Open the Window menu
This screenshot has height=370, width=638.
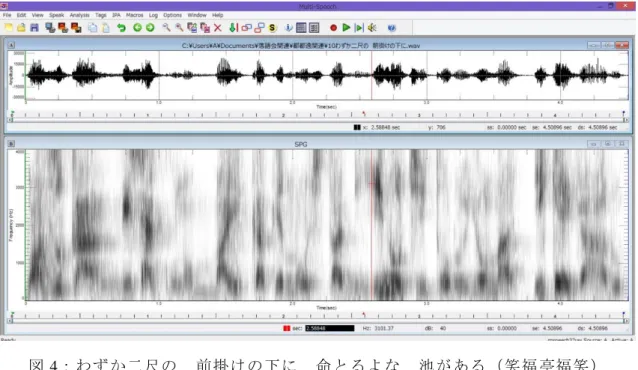tap(197, 15)
